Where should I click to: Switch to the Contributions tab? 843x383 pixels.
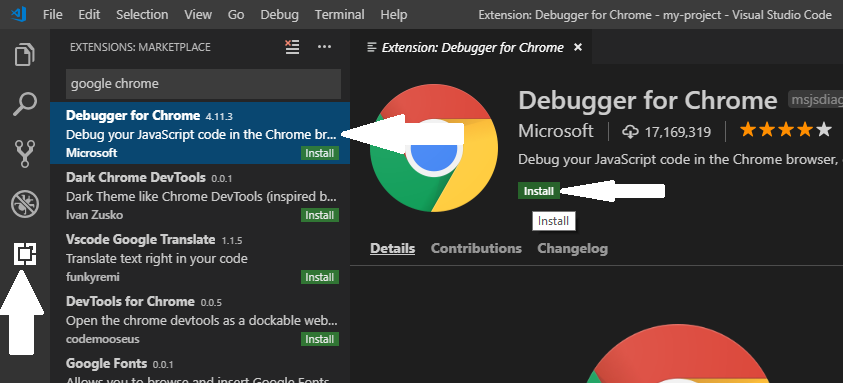pos(476,249)
